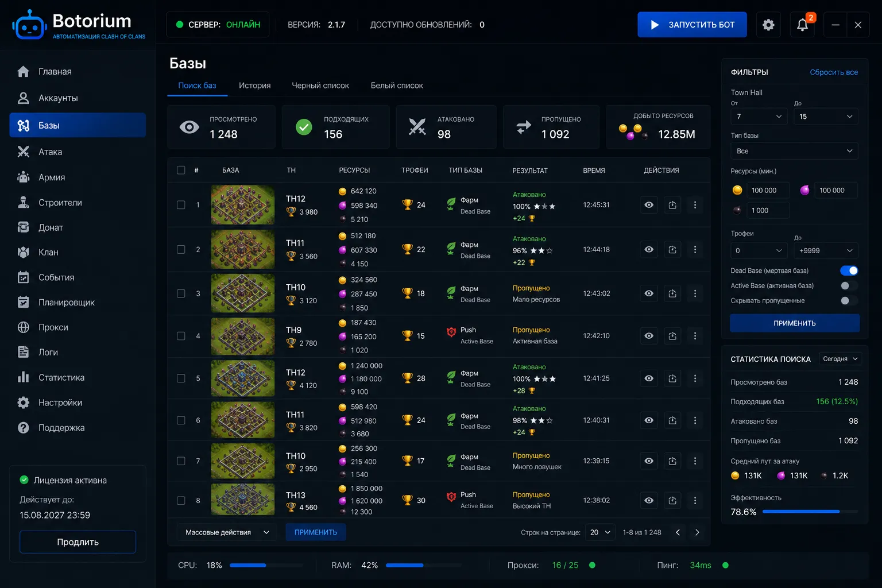The height and width of the screenshot is (588, 882).
Task: Click the Эффективность 78.6% progress bar
Action: [x=810, y=512]
